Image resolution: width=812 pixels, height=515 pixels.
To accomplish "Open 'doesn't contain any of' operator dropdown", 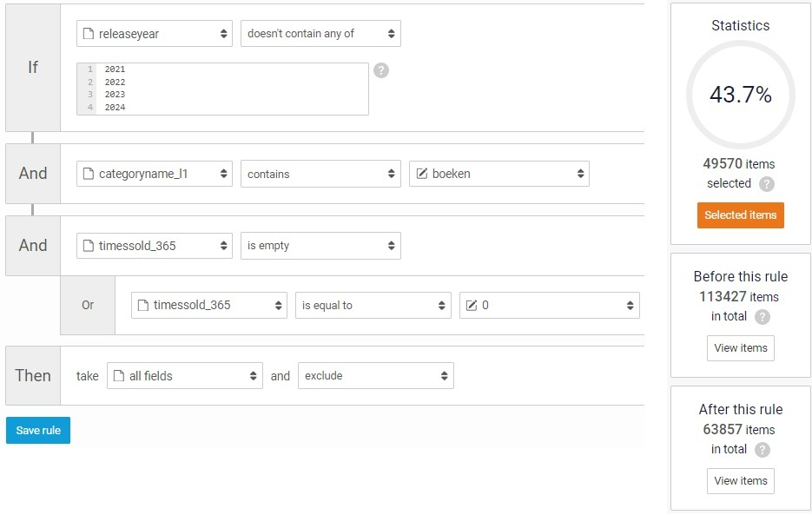I will coord(320,34).
